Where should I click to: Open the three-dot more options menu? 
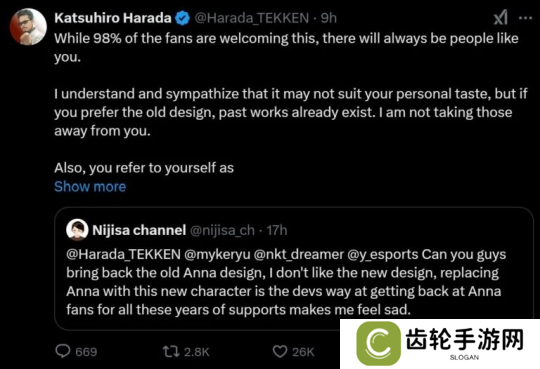coord(525,18)
